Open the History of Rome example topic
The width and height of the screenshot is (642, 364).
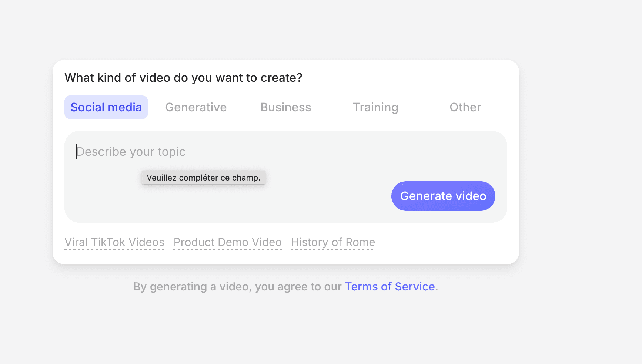point(332,242)
